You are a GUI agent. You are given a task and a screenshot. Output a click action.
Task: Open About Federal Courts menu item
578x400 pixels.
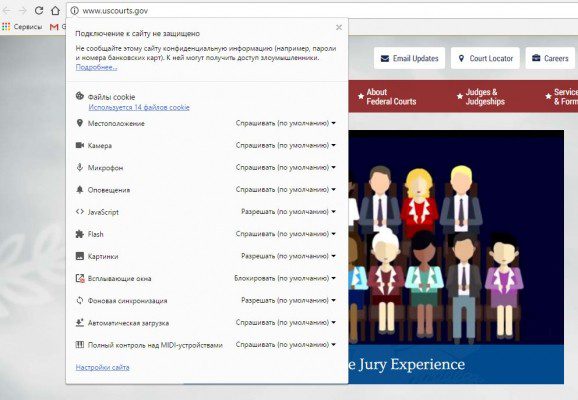(387, 97)
